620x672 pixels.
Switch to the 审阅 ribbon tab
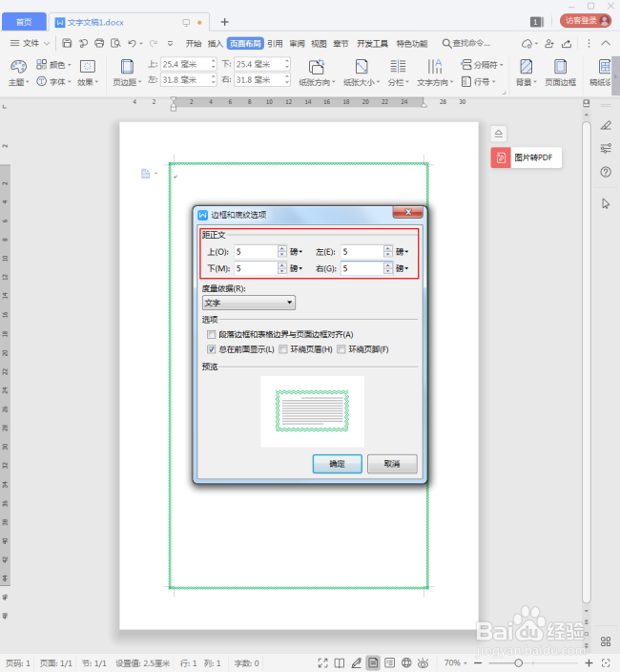click(x=297, y=43)
